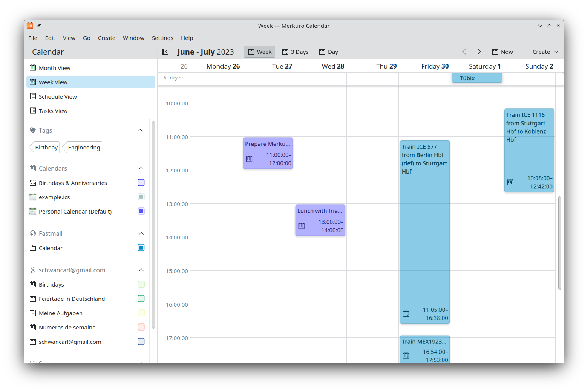This screenshot has height=392, width=588.
Task: Click the Merkuro app icon in title bar
Action: coord(30,26)
